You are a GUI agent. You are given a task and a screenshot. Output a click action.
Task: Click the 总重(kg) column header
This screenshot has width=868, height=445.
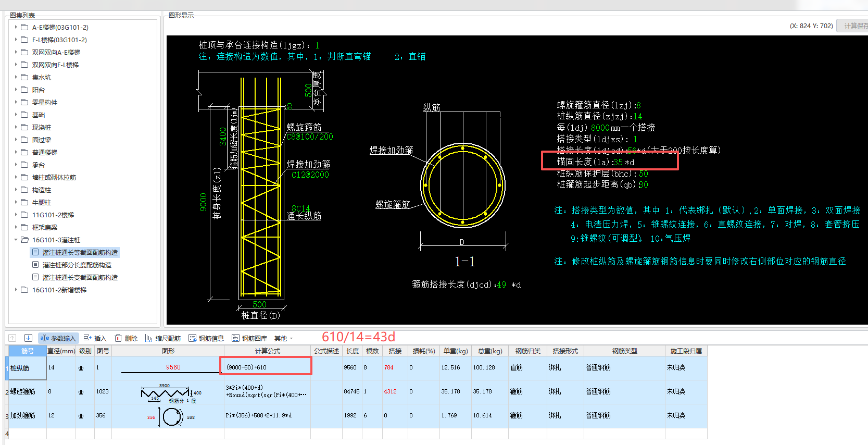click(x=489, y=351)
